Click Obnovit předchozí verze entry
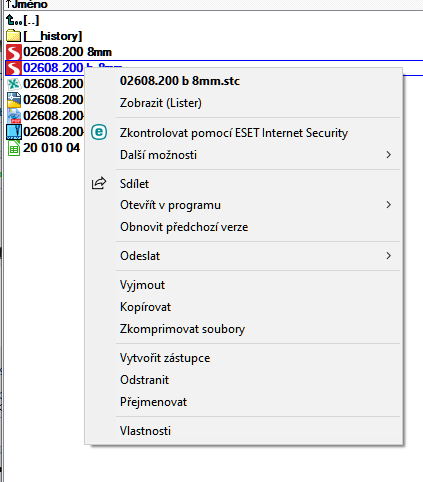The image size is (423, 482). [184, 227]
